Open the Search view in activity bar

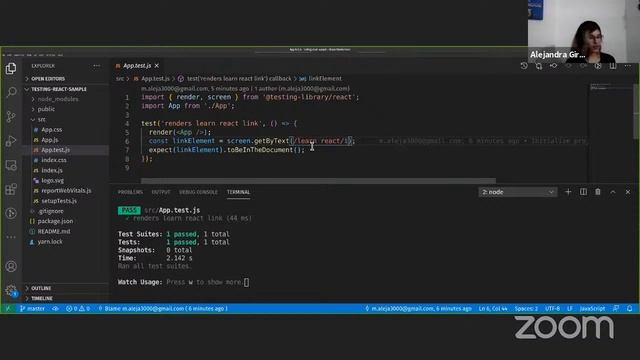(x=11, y=92)
